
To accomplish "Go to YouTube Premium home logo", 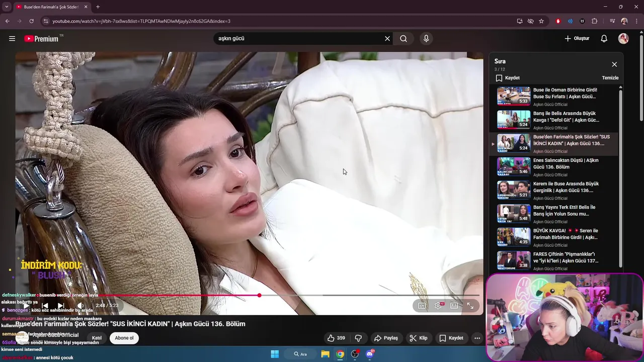I will click(42, 39).
